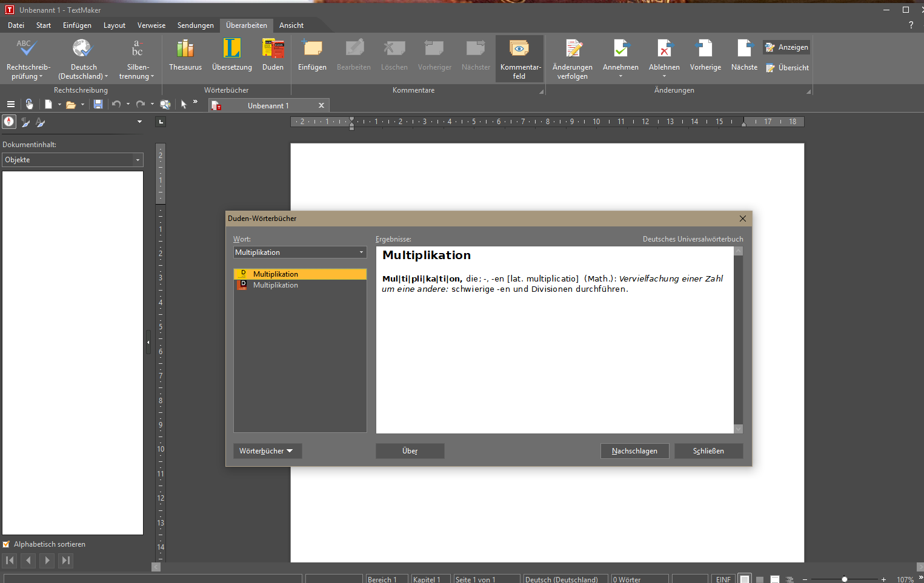Open character styles icon in sidebar
This screenshot has width=924, height=583.
[41, 122]
